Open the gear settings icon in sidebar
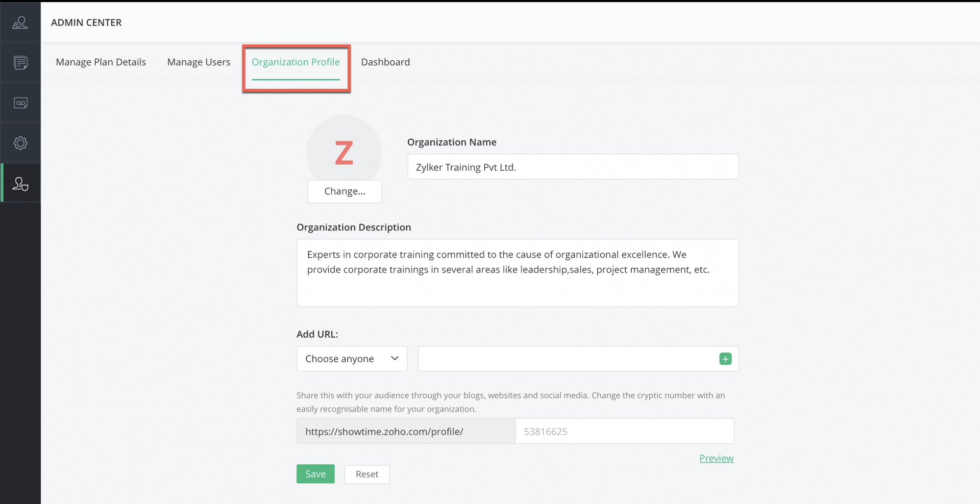 20,143
